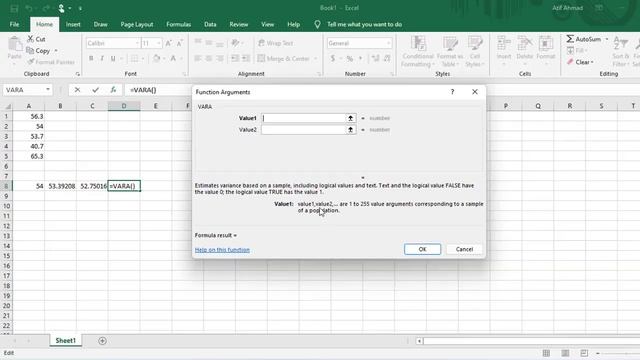The width and height of the screenshot is (640, 360).
Task: Open Cell Styles gallery
Action: pos(475,52)
